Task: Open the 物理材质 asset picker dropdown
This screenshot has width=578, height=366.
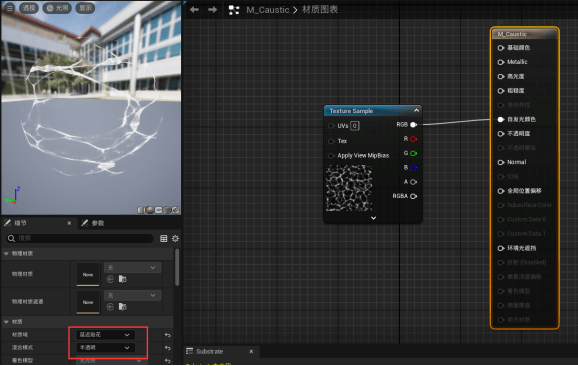Action: [132, 268]
